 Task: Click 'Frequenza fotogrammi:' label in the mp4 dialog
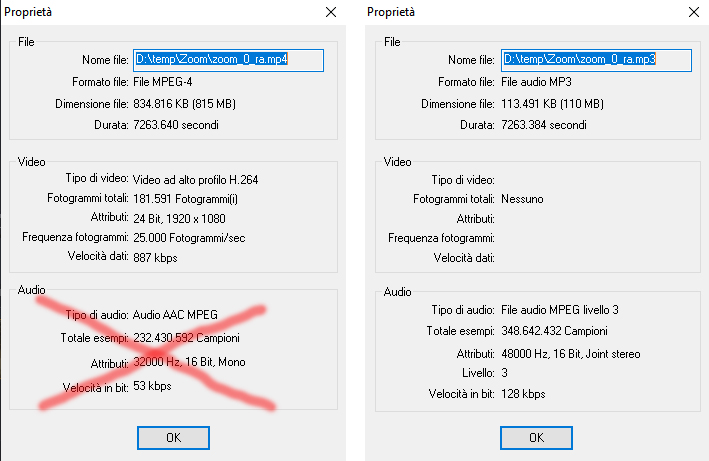pos(75,237)
